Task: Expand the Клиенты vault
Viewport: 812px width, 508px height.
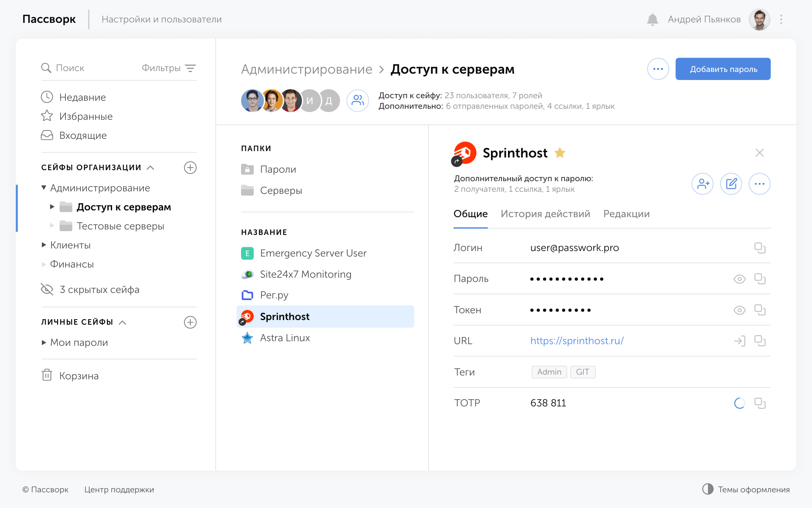Action: pyautogui.click(x=44, y=245)
